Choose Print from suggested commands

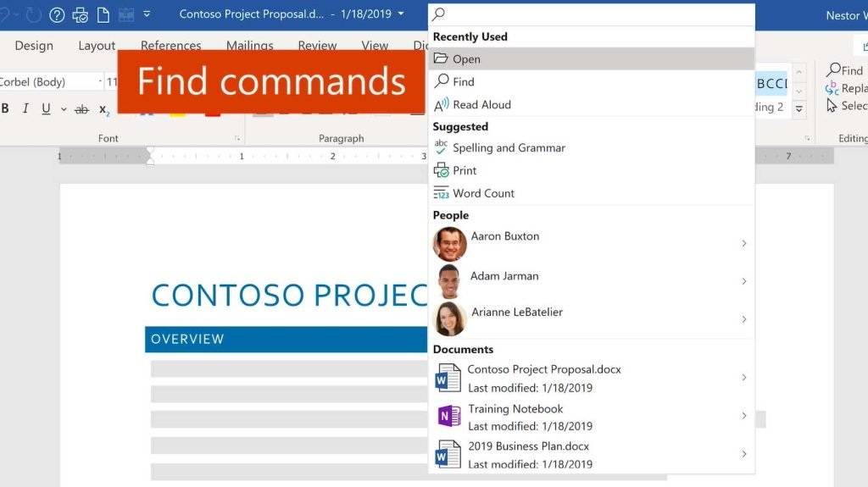[591, 170]
